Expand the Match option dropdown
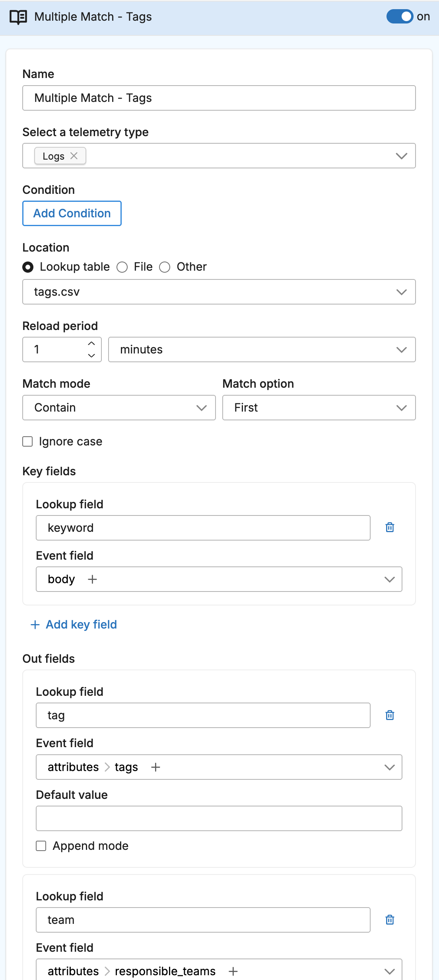 (x=319, y=408)
